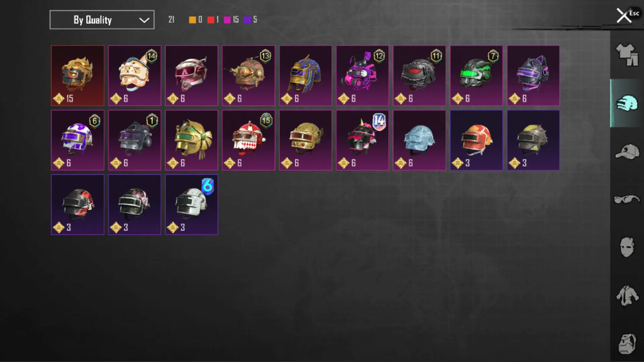Select the helmet category icon in the sidebar
644x362 pixels.
(627, 103)
